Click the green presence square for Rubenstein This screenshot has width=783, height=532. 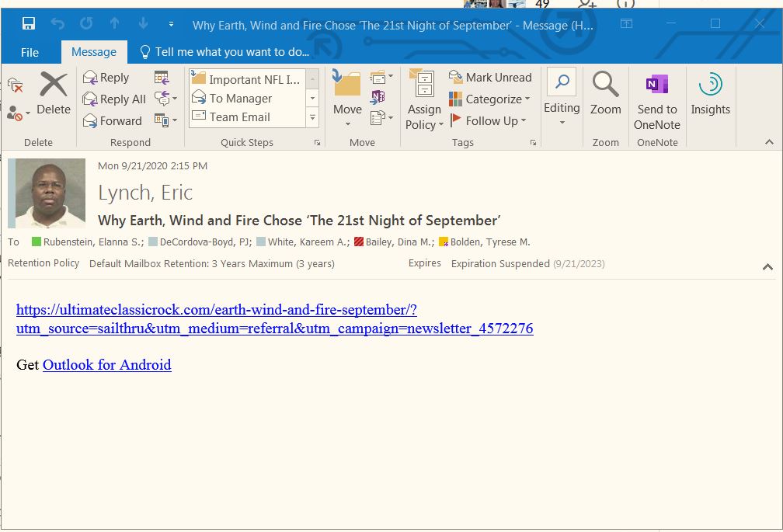click(36, 242)
